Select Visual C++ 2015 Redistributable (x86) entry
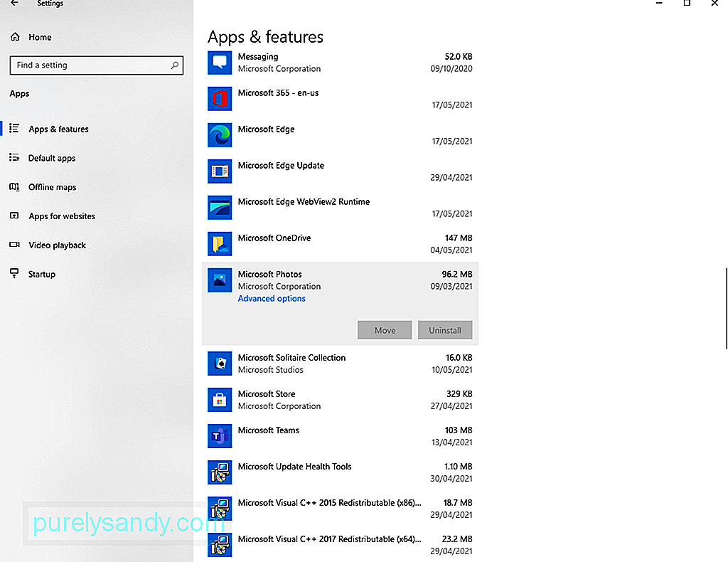Viewport: 728px width, 562px height. tap(340, 509)
